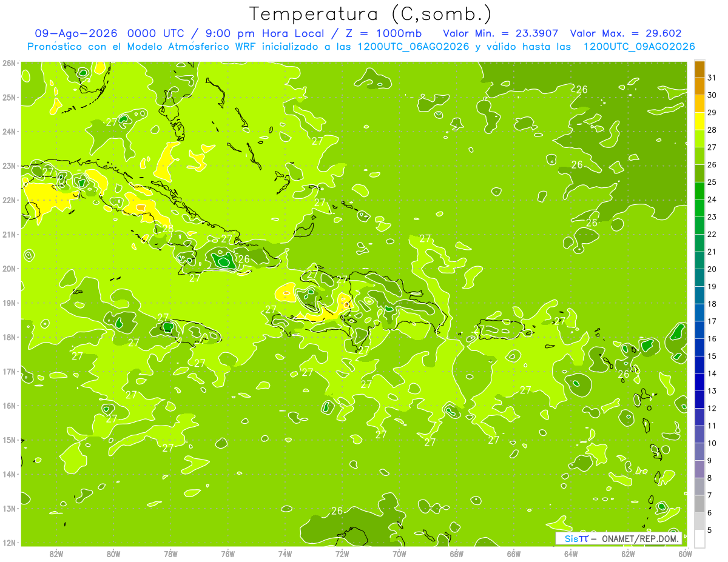Click the 14N latitude axis label
Screen dimensions: 728x562
coord(8,474)
